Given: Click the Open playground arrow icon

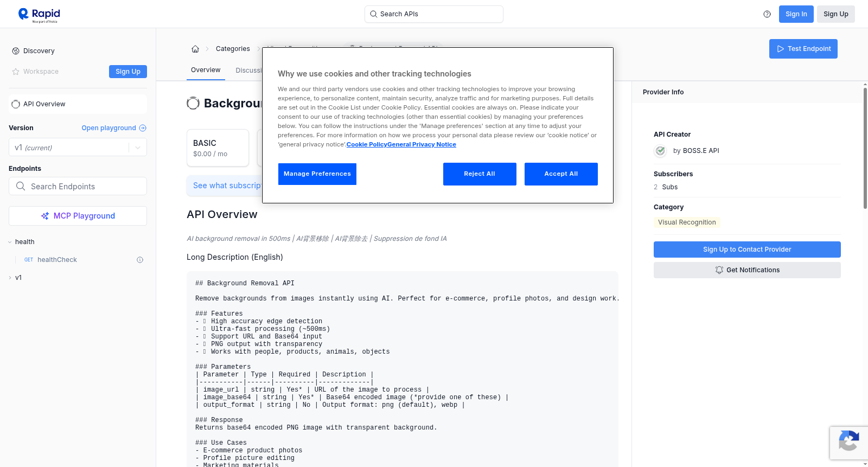Looking at the screenshot, I should 143,128.
